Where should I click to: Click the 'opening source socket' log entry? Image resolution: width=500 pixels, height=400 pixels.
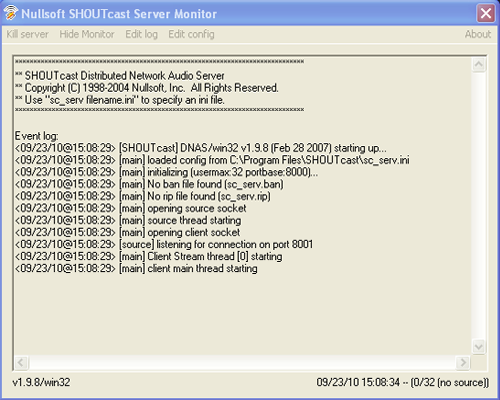point(130,208)
